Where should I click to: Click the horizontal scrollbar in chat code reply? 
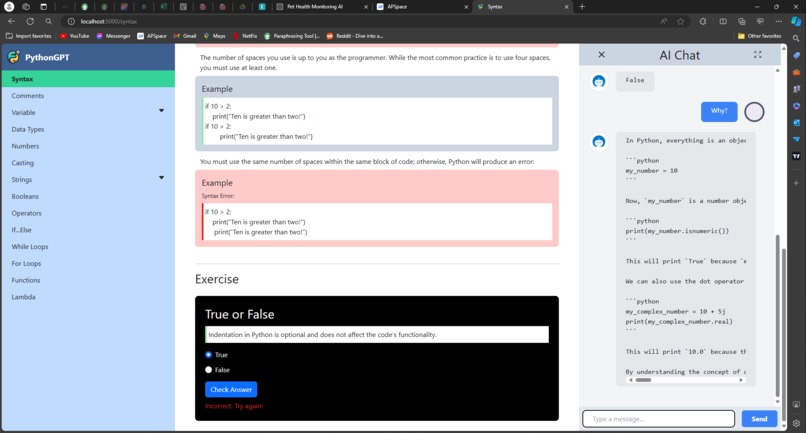coord(643,380)
